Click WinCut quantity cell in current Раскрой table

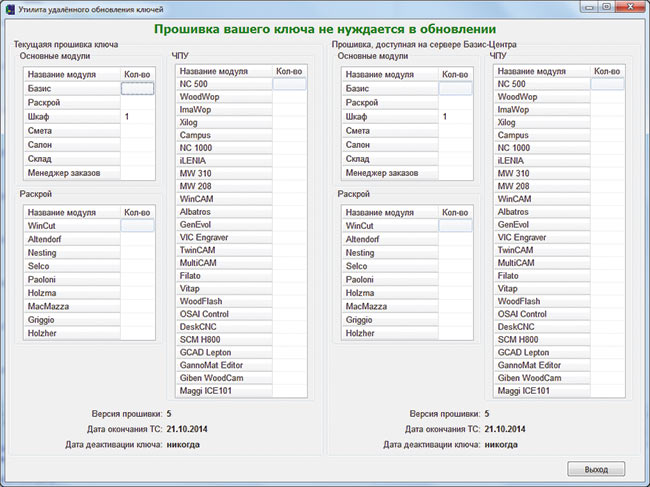coord(137,227)
